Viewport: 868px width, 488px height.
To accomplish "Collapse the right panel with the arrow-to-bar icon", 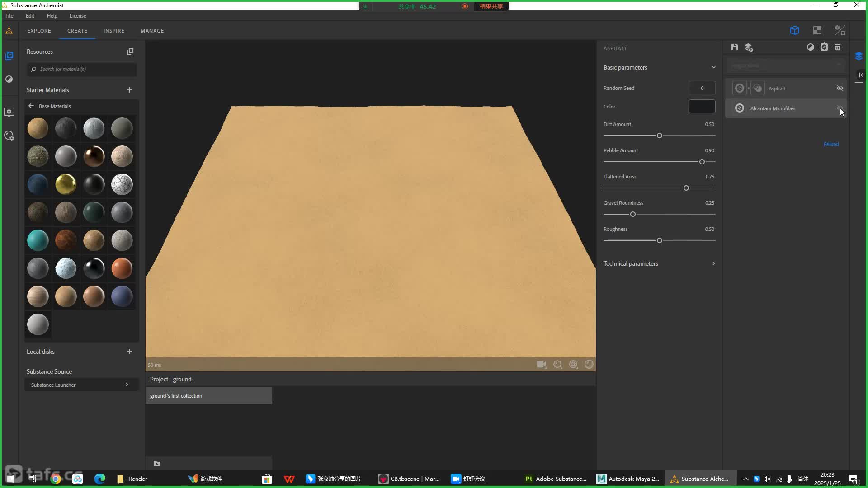I will point(862,75).
